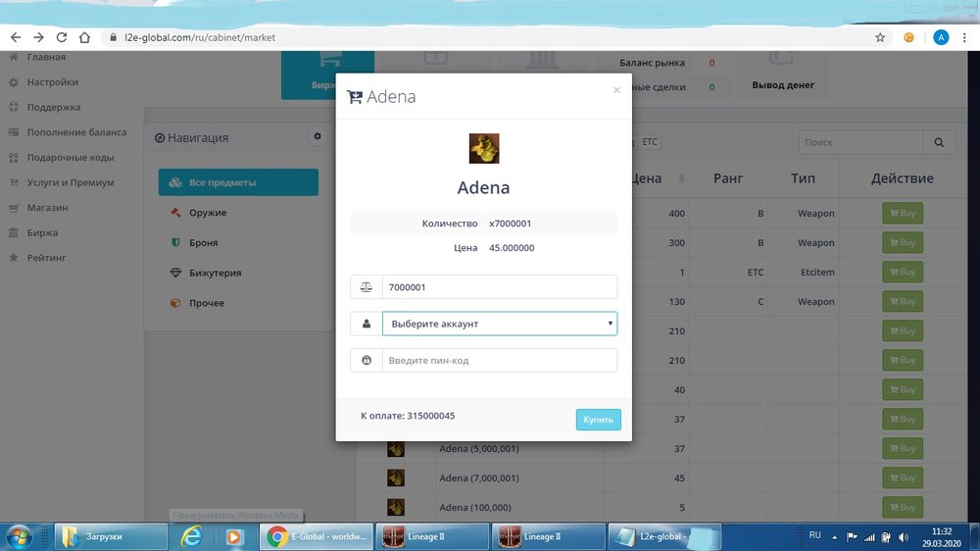The height and width of the screenshot is (551, 980).
Task: Select Оружие category in navigation
Action: [x=207, y=213]
